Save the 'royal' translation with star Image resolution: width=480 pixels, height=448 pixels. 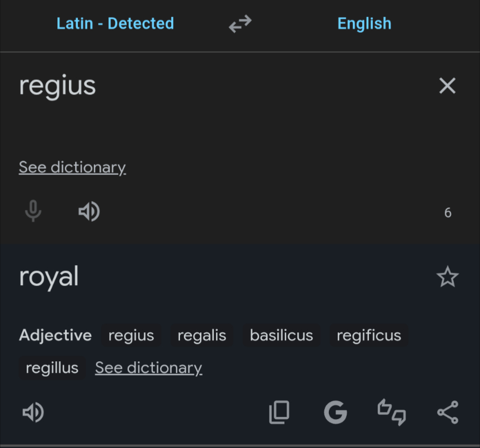pyautogui.click(x=447, y=277)
